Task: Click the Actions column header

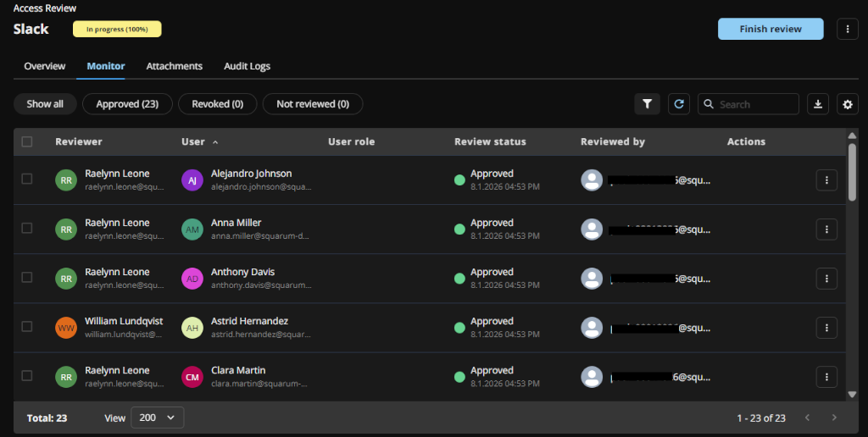Action: coord(746,141)
